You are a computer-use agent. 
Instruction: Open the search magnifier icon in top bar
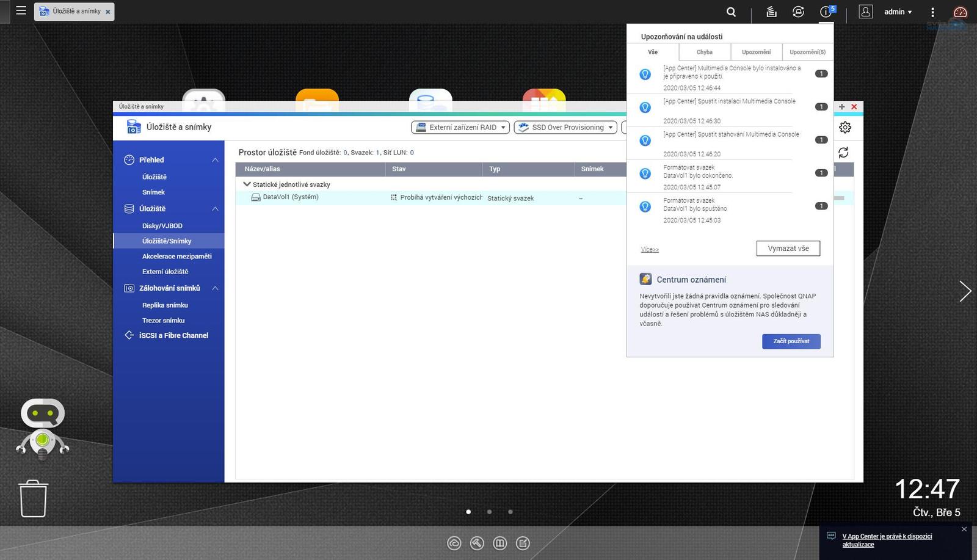pos(731,12)
